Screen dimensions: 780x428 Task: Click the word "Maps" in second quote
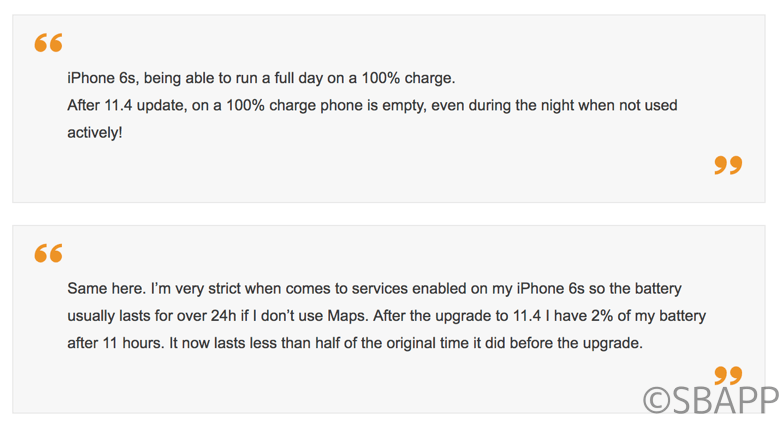(x=346, y=316)
